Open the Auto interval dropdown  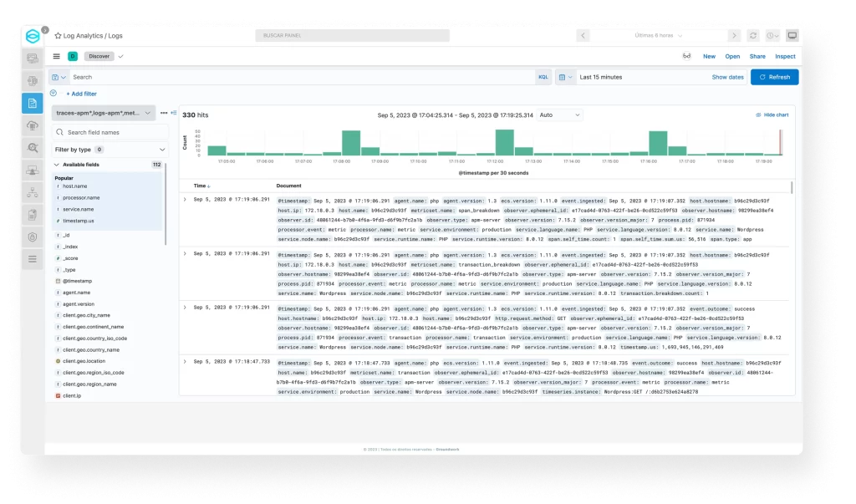pyautogui.click(x=559, y=115)
